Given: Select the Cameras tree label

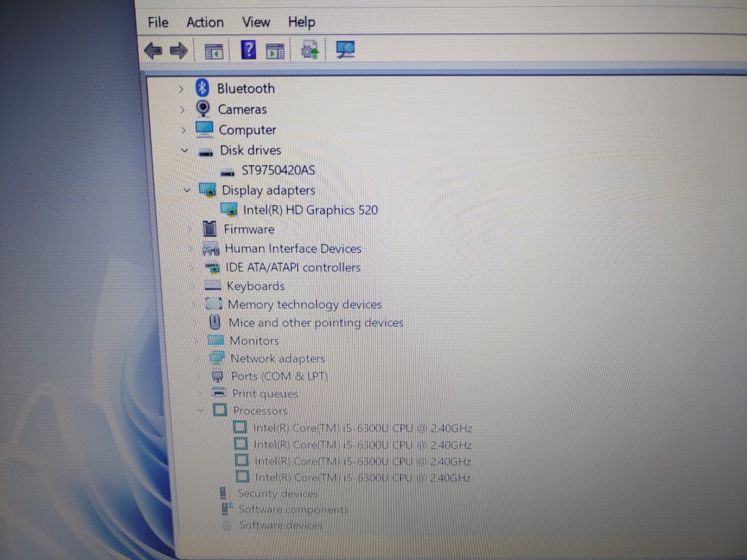Looking at the screenshot, I should coord(242,109).
